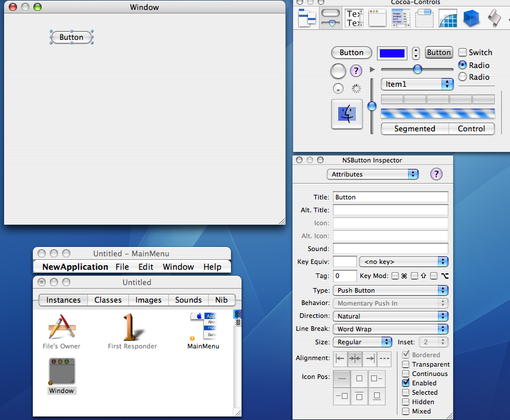Image resolution: width=510 pixels, height=420 pixels.
Task: Toggle the Switch checkbox in palette
Action: (462, 52)
